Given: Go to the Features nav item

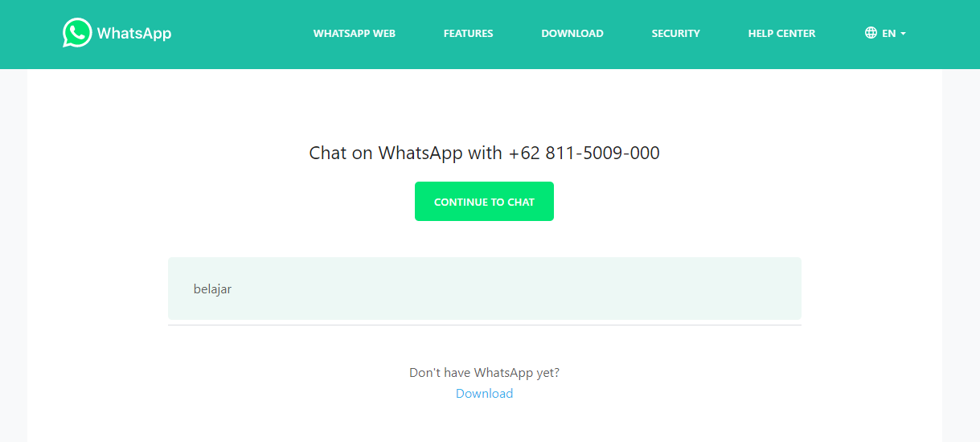Looking at the screenshot, I should (469, 34).
